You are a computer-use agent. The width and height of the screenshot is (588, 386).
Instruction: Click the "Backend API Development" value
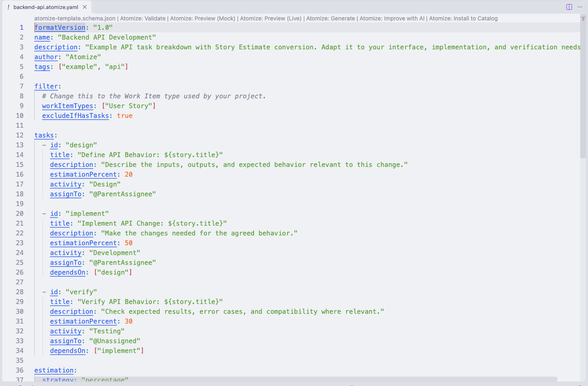click(x=107, y=37)
